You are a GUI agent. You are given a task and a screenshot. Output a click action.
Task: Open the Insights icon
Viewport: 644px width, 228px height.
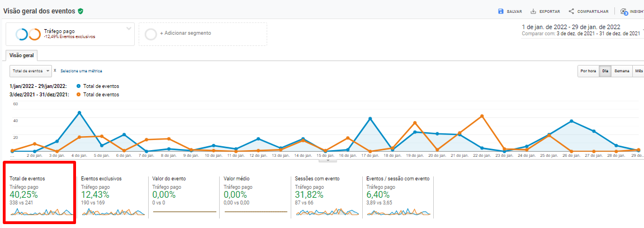[623, 11]
